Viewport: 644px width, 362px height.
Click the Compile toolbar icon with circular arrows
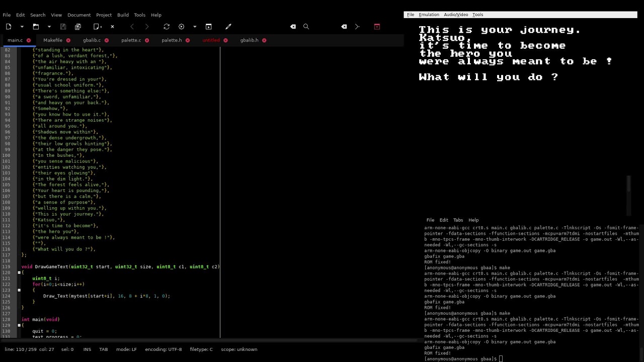click(x=167, y=27)
